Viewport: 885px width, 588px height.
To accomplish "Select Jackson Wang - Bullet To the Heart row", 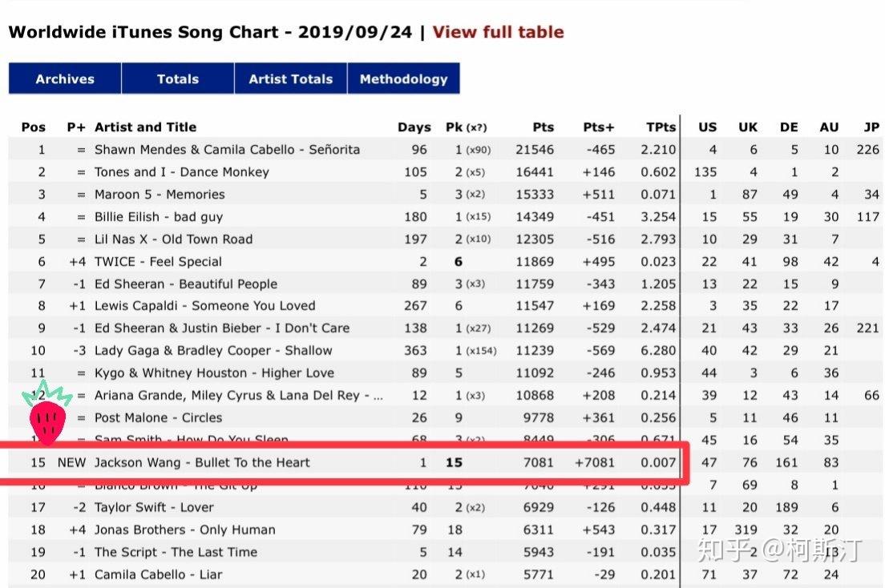I will (202, 462).
